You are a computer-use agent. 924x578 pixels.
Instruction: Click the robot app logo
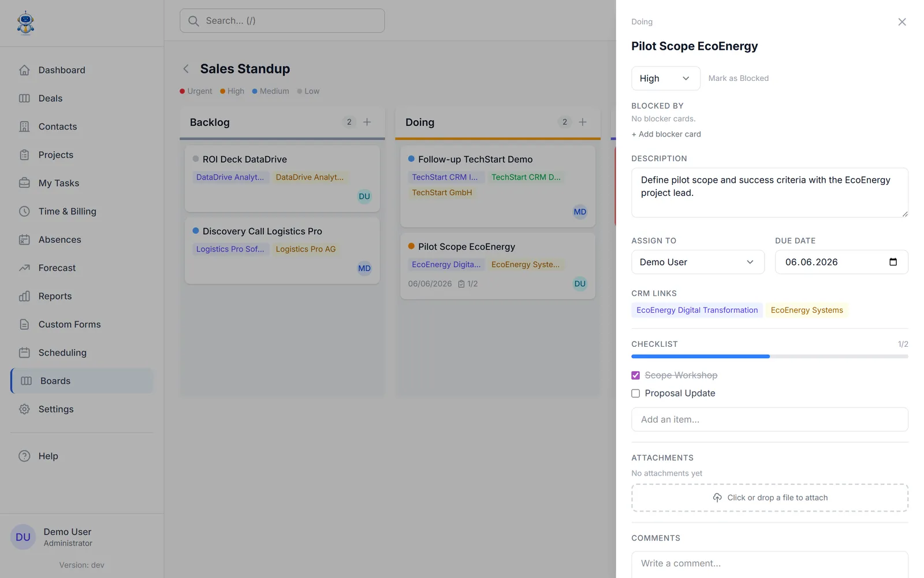click(x=25, y=23)
